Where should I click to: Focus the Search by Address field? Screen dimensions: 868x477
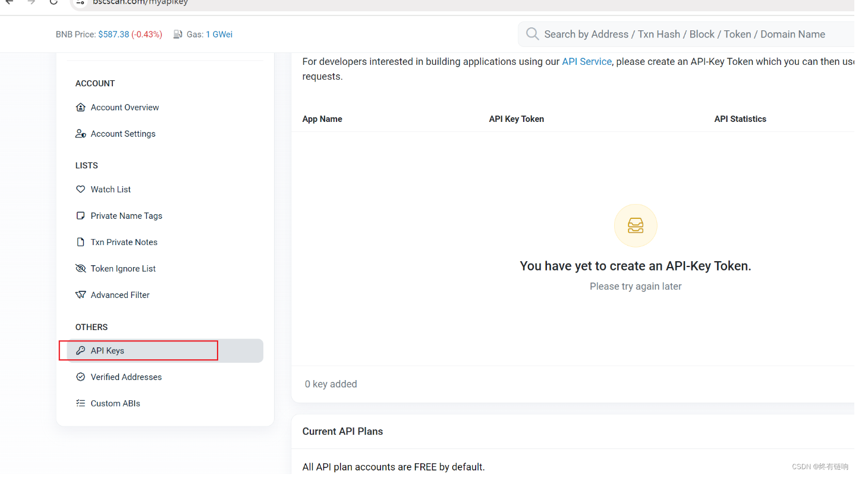pos(684,34)
